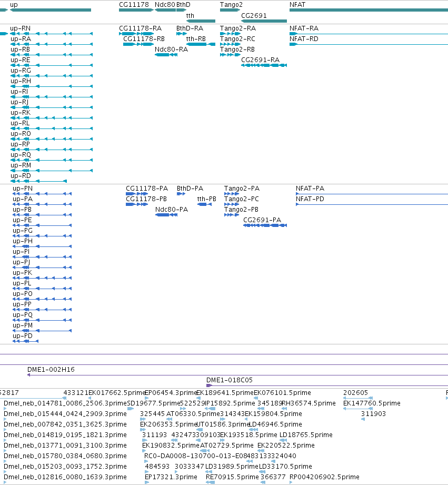
Task: Select EST Dmel_neb_014781_0086_2506.3prime
Action: pyautogui.click(x=5, y=409)
